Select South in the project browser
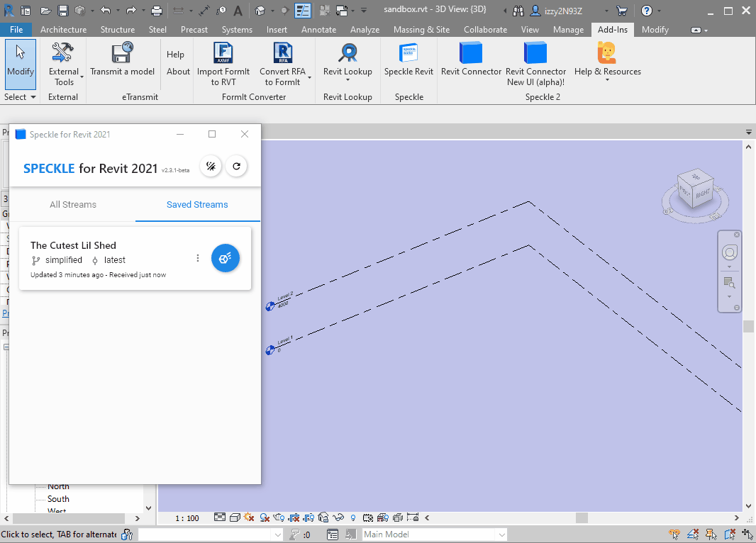This screenshot has height=543, width=756. tap(58, 499)
